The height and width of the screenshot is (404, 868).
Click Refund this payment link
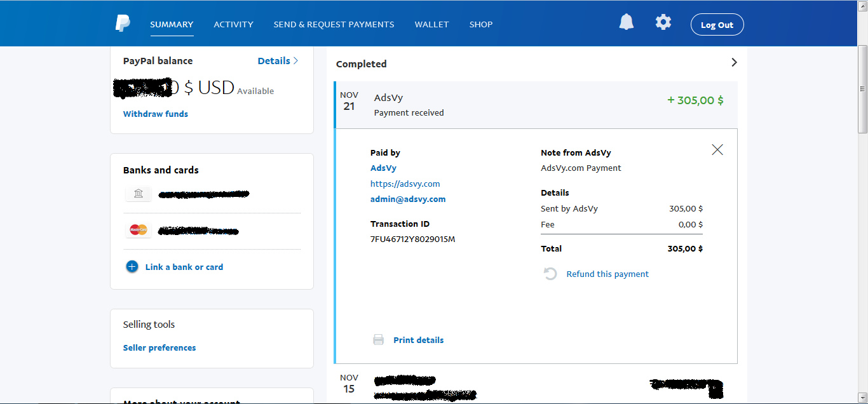607,274
